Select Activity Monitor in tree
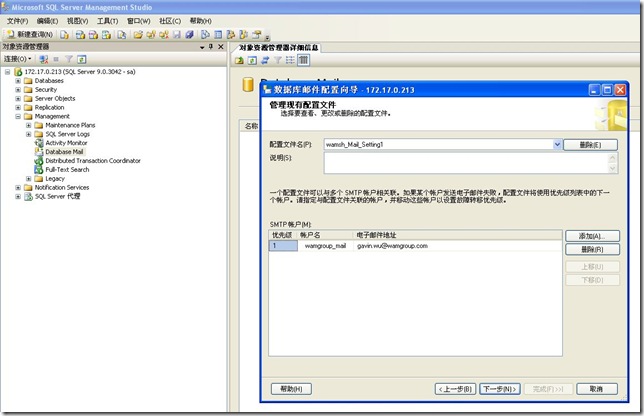This screenshot has width=644, height=416. [66, 143]
